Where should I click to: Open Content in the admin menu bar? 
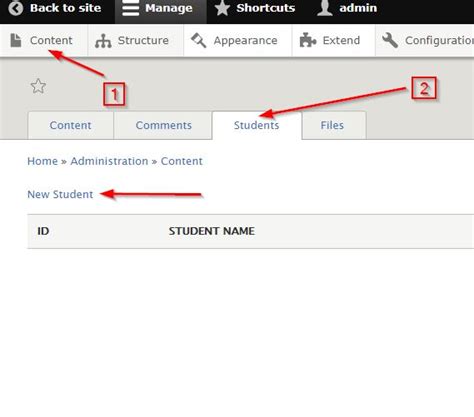[x=51, y=40]
